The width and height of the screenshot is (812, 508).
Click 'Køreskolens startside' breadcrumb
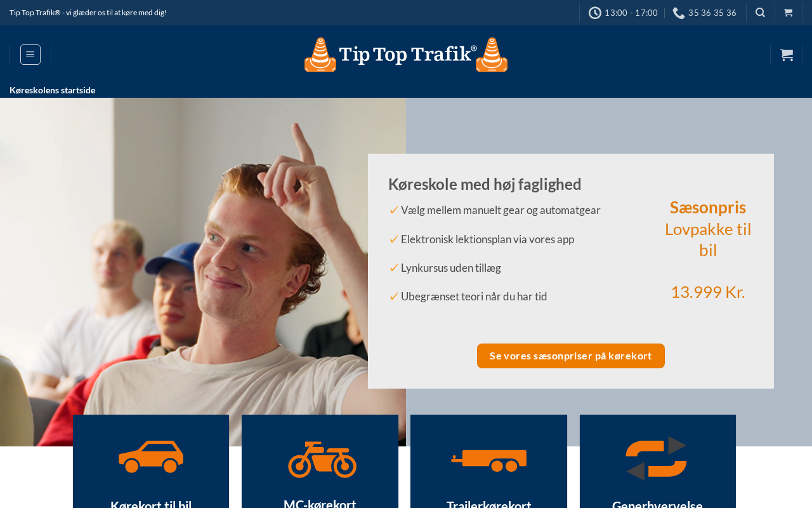[53, 90]
